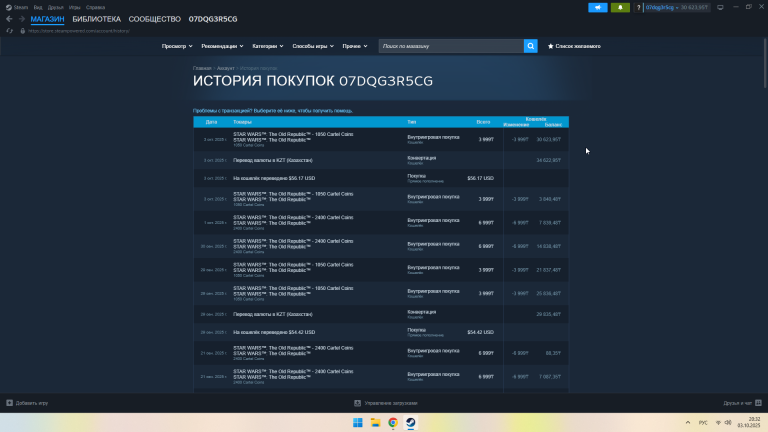Image resolution: width=768 pixels, height=432 pixels.
Task: Expand the Рекомендации dropdown
Action: (222, 46)
